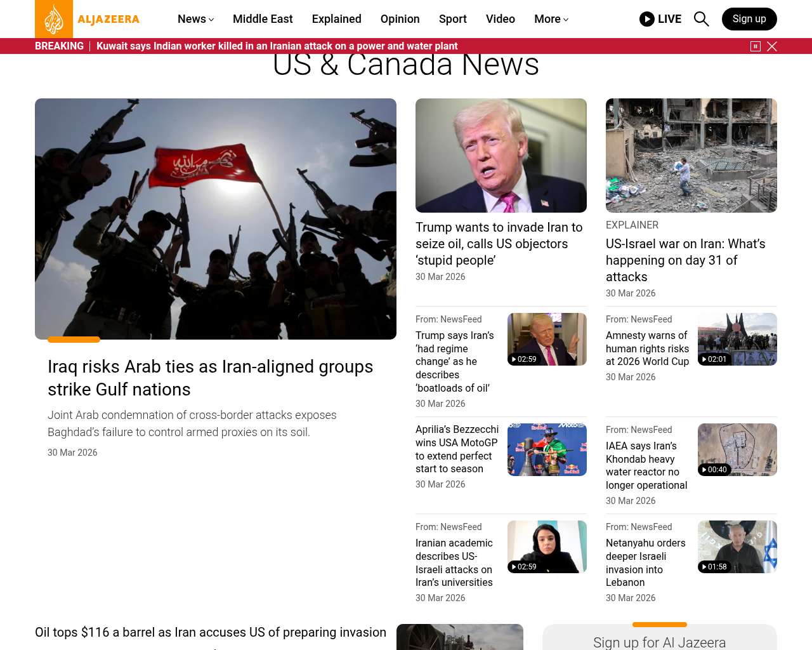This screenshot has height=650, width=812.
Task: Open Oil tops $116 a barrel headline
Action: (x=211, y=632)
